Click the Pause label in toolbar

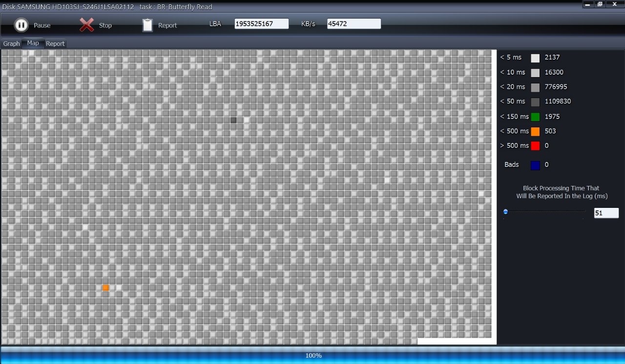(x=42, y=25)
